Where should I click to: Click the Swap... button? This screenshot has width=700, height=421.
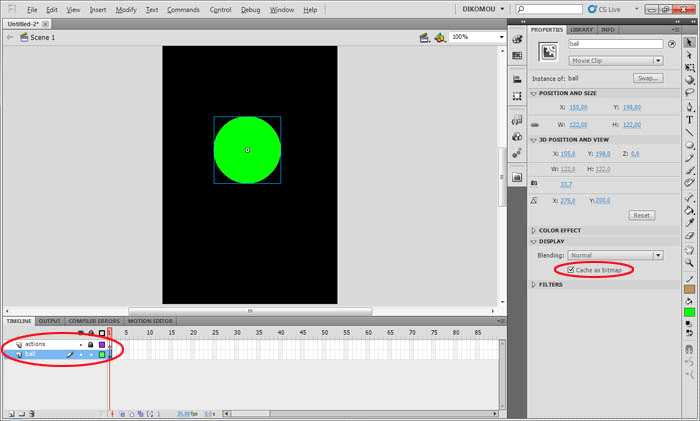[648, 78]
